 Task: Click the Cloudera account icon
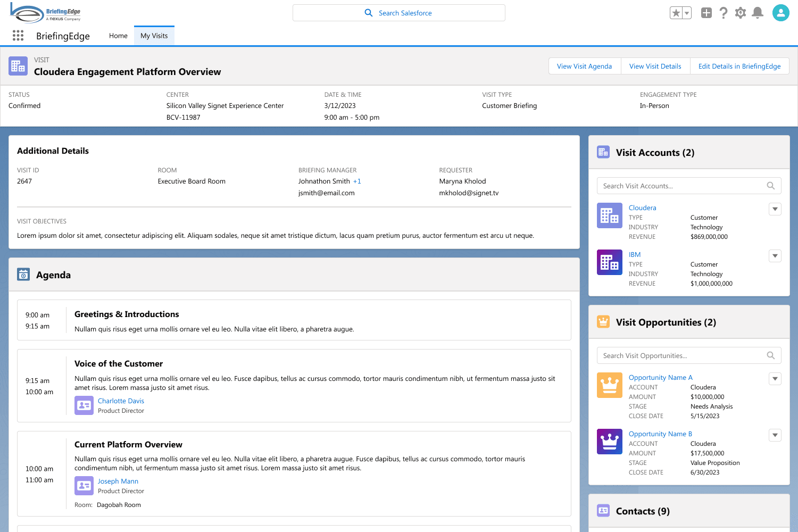click(610, 215)
